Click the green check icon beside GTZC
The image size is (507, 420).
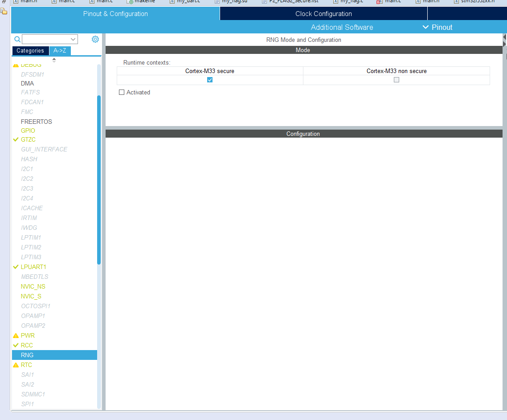pos(16,139)
